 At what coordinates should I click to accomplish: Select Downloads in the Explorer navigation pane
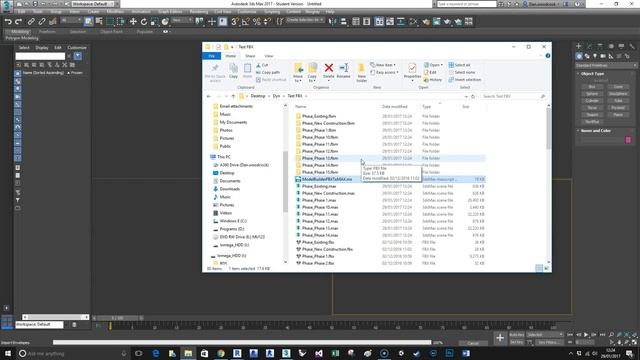[x=229, y=189]
